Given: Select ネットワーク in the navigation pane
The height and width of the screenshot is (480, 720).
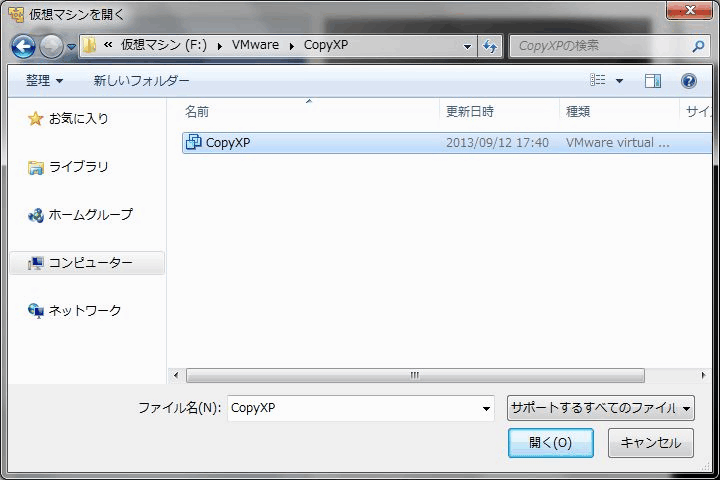Looking at the screenshot, I should (x=85, y=311).
